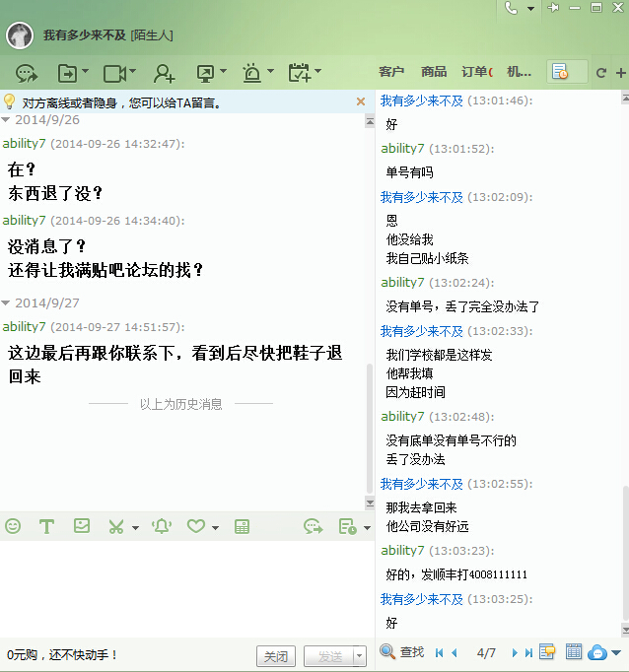Click the scissors screenshot icon

coord(115,527)
